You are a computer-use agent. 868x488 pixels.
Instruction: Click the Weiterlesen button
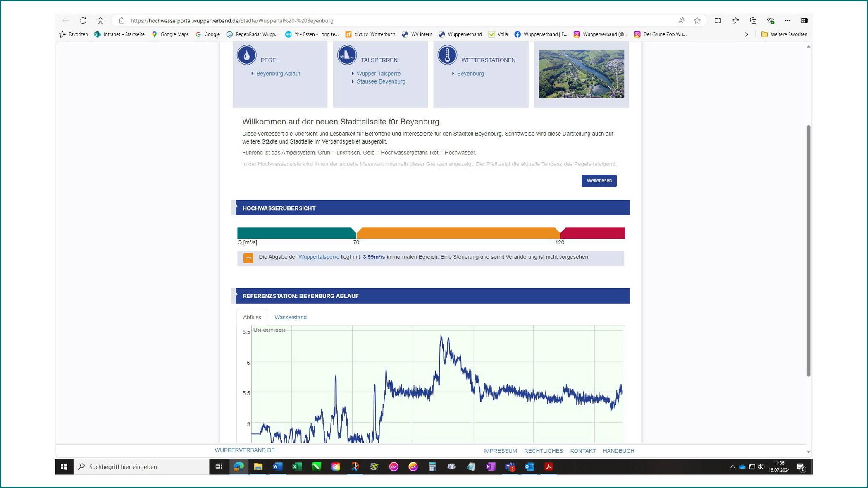[599, 181]
